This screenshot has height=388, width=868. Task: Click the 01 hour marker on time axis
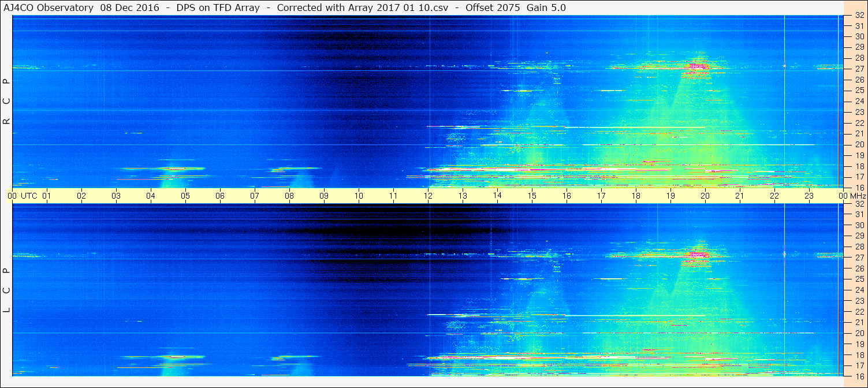[x=47, y=196]
